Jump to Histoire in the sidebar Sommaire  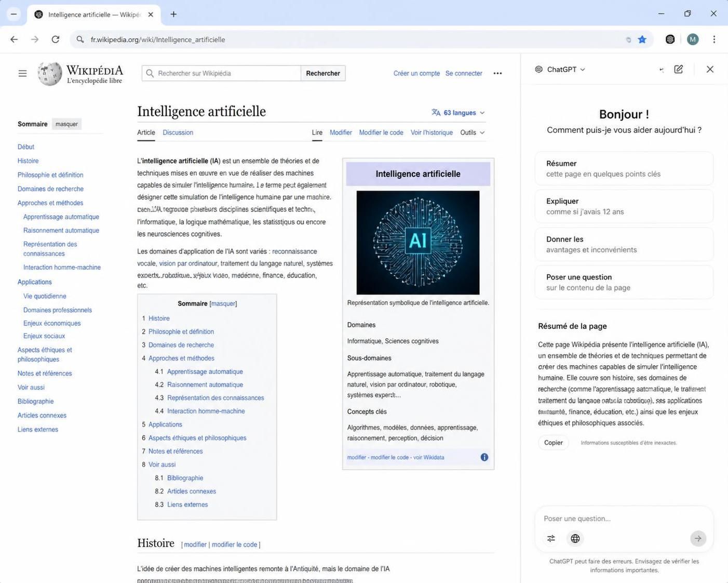tap(28, 161)
